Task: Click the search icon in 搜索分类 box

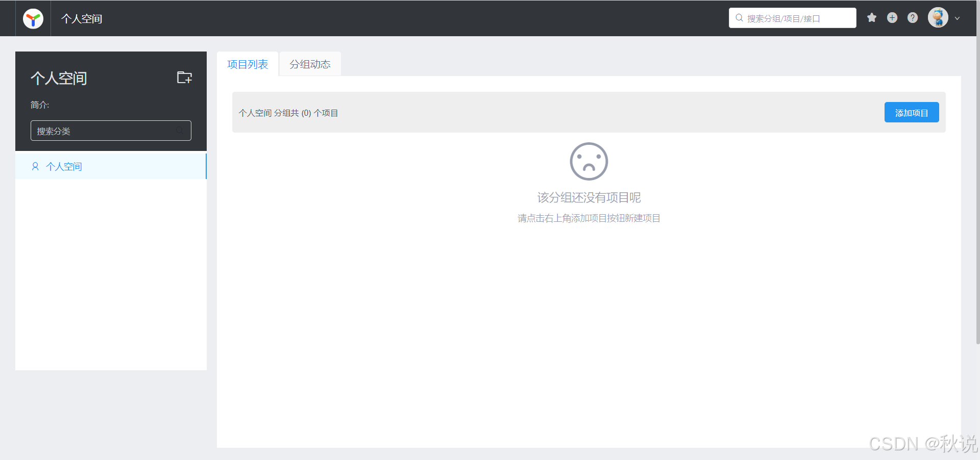Action: (180, 131)
